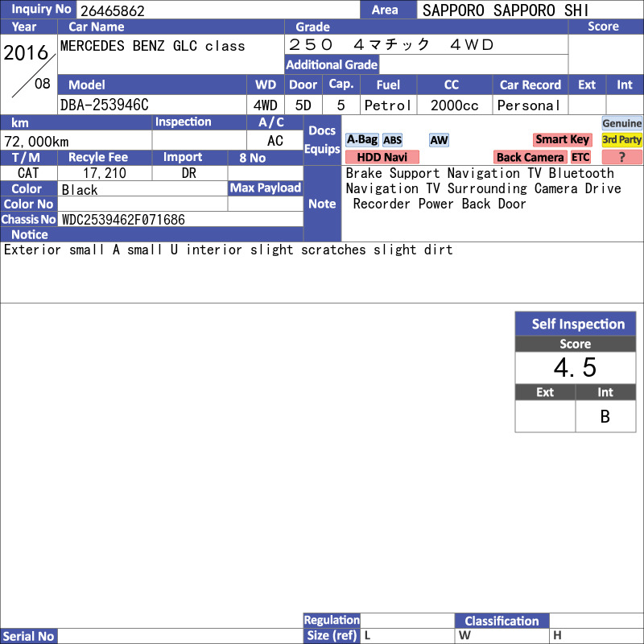Click car record value Personal
This screenshot has width=644, height=644.
point(529,105)
